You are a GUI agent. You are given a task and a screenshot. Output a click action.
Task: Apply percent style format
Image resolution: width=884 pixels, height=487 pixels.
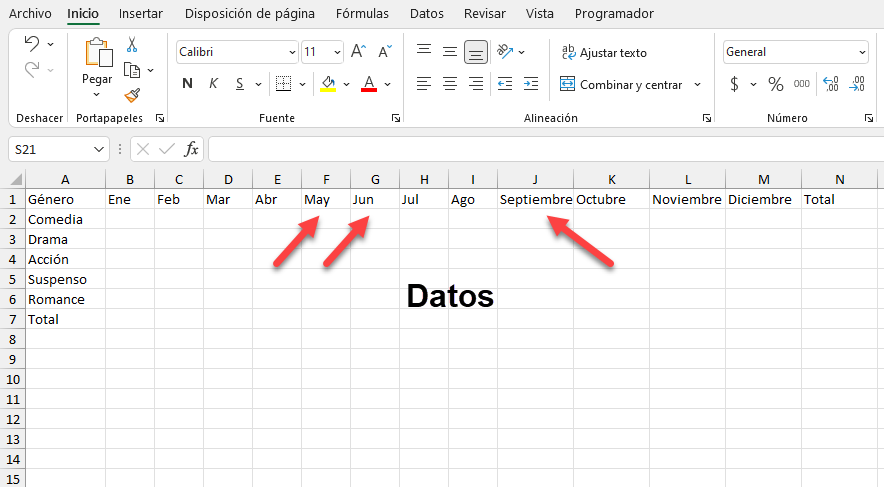pyautogui.click(x=776, y=84)
